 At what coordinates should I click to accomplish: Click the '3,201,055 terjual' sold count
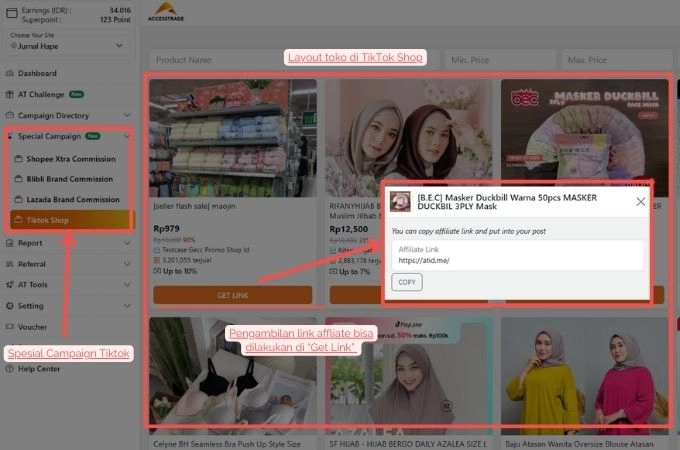coord(186,260)
